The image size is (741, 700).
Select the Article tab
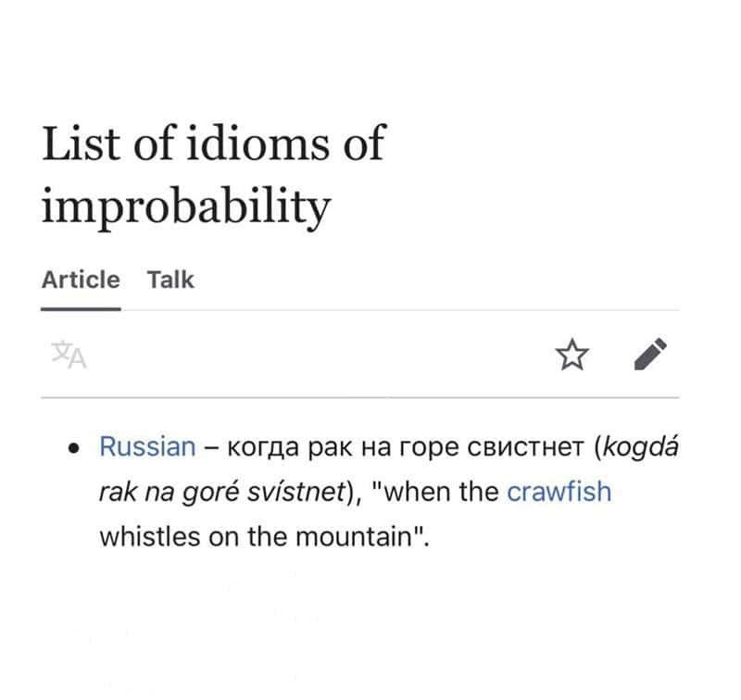pos(81,280)
